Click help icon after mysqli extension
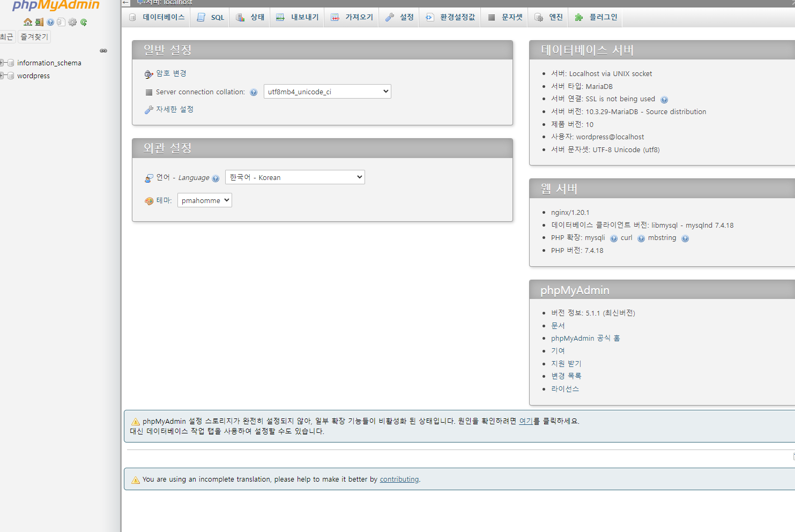 click(614, 238)
